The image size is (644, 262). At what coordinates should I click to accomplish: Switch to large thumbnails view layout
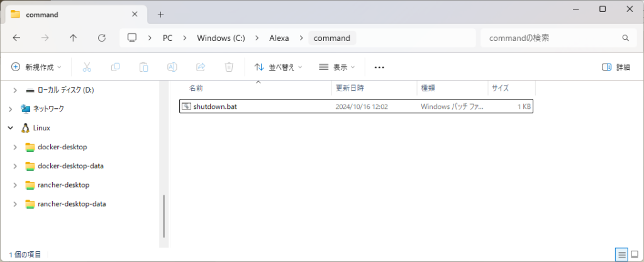pos(635,254)
